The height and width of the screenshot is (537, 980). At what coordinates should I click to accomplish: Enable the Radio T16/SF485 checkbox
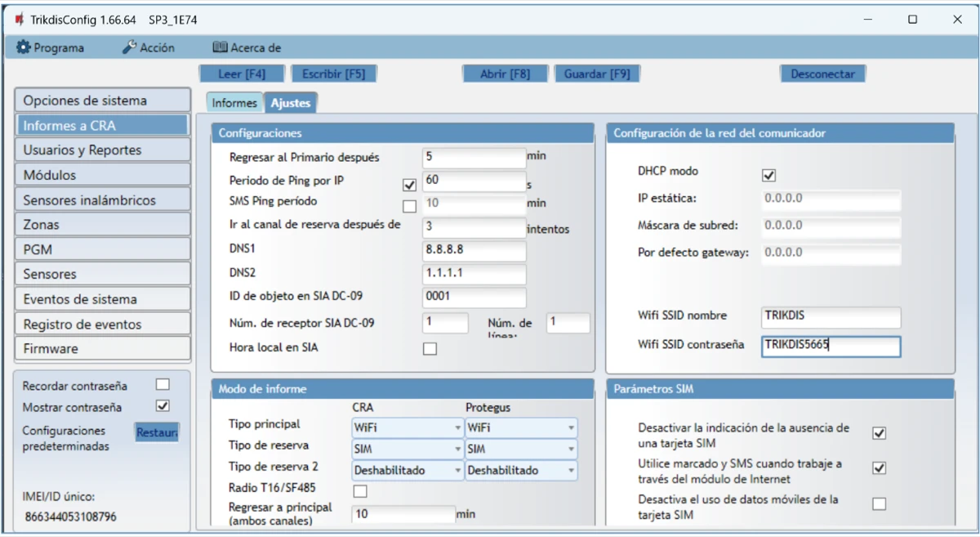click(x=360, y=491)
